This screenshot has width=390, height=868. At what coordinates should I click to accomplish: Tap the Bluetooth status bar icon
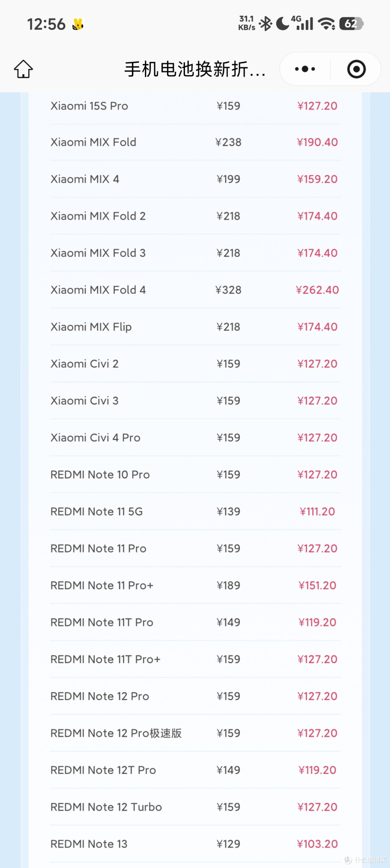pyautogui.click(x=266, y=24)
